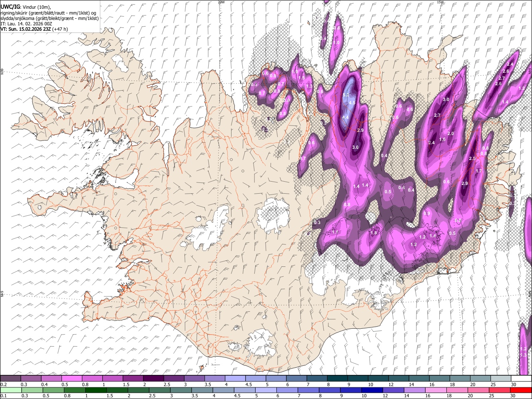This screenshot has width=532, height=399.
Task: Select top legend swatch between 8 and 9
Action: coord(337,378)
